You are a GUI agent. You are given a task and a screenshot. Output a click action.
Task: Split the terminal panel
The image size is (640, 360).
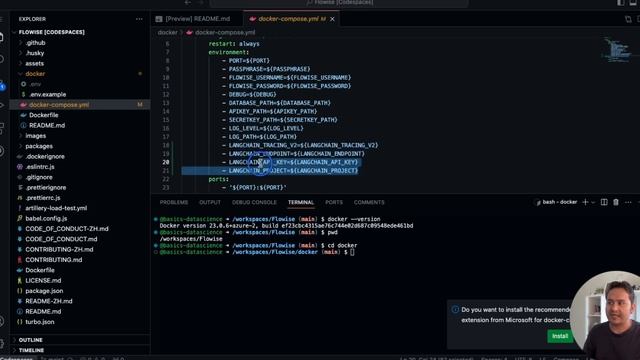(604, 202)
